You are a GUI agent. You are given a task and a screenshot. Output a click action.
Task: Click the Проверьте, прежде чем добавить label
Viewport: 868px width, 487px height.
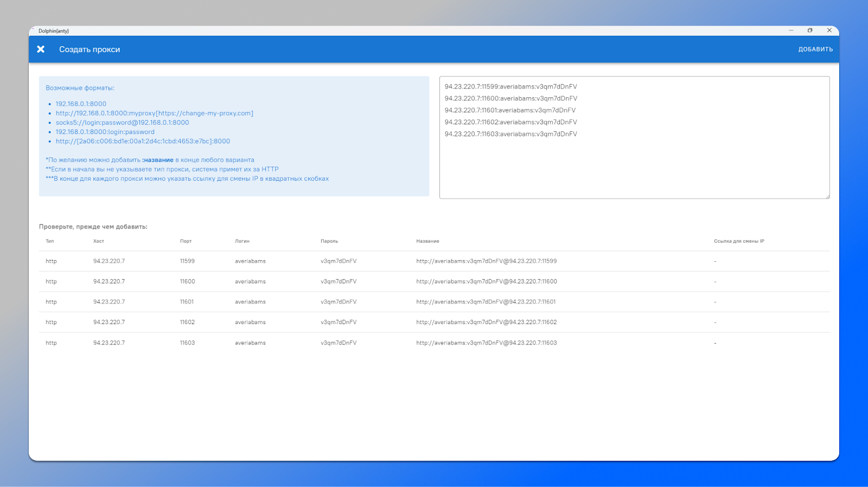pyautogui.click(x=93, y=226)
